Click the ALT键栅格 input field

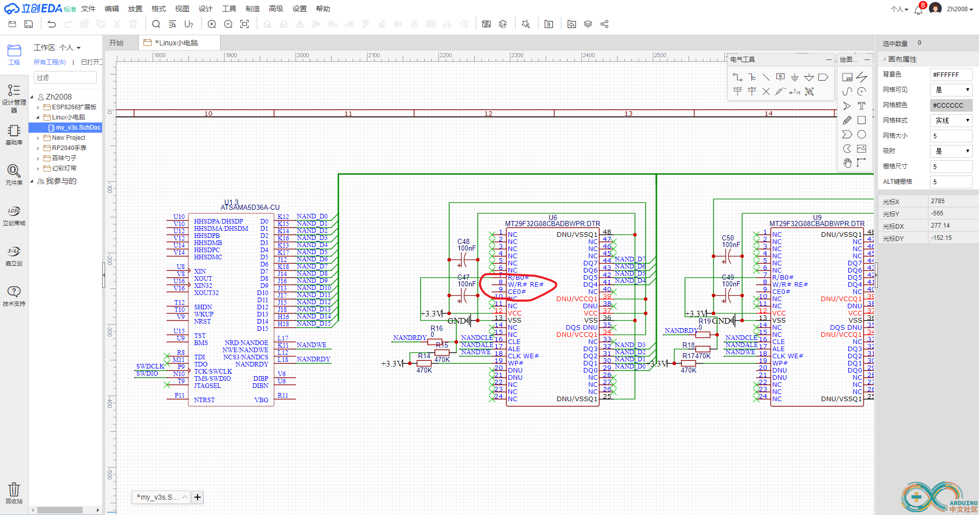(x=951, y=182)
